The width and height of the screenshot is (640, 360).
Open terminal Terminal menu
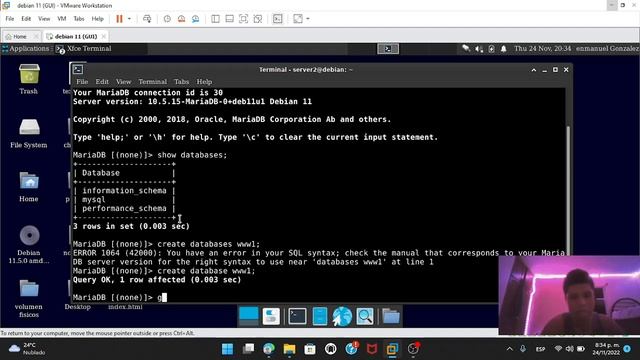click(152, 82)
